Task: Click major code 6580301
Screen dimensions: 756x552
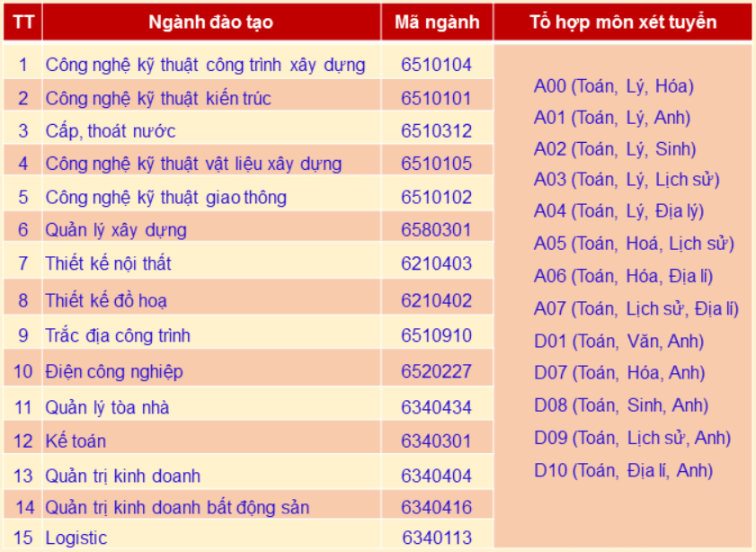Action: tap(436, 230)
